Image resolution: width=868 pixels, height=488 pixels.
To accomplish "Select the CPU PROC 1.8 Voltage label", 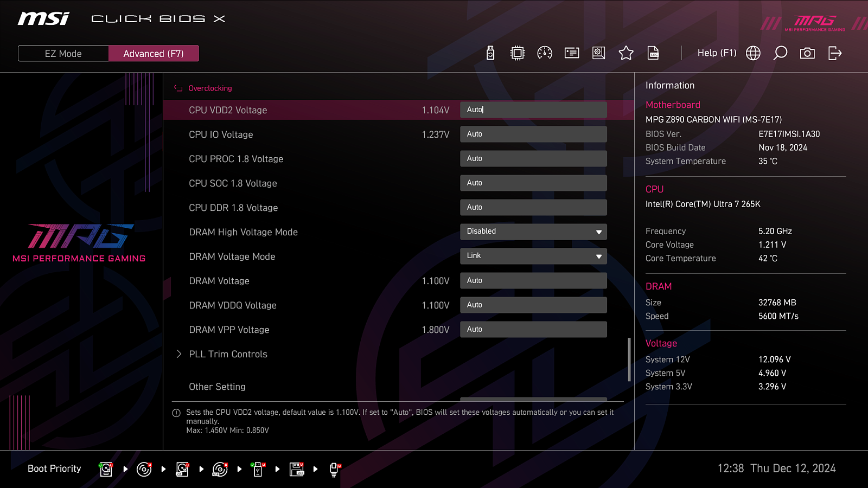I will tap(236, 159).
